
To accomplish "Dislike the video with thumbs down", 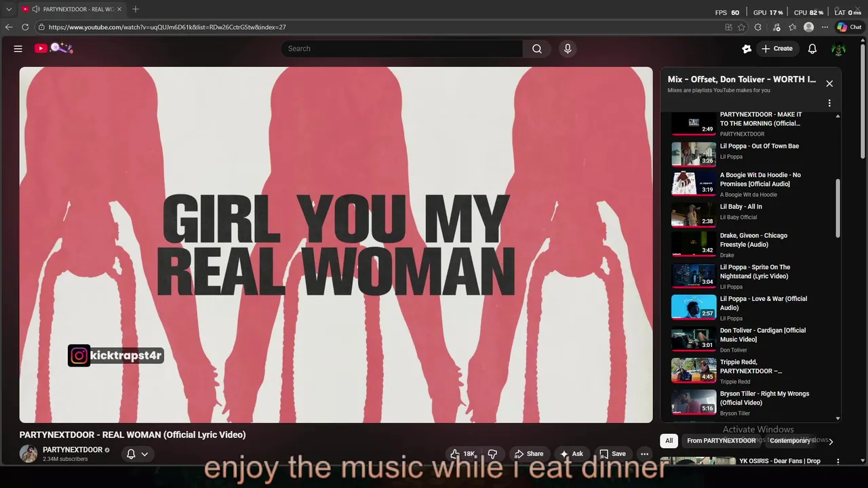I will pos(493,454).
